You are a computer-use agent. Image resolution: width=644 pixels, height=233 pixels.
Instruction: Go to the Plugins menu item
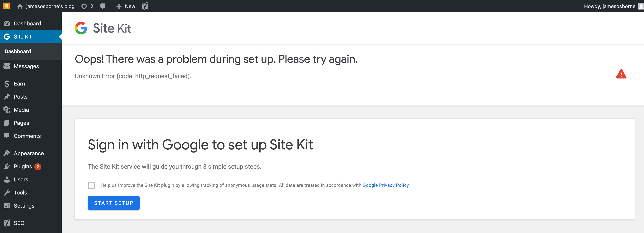[31, 166]
